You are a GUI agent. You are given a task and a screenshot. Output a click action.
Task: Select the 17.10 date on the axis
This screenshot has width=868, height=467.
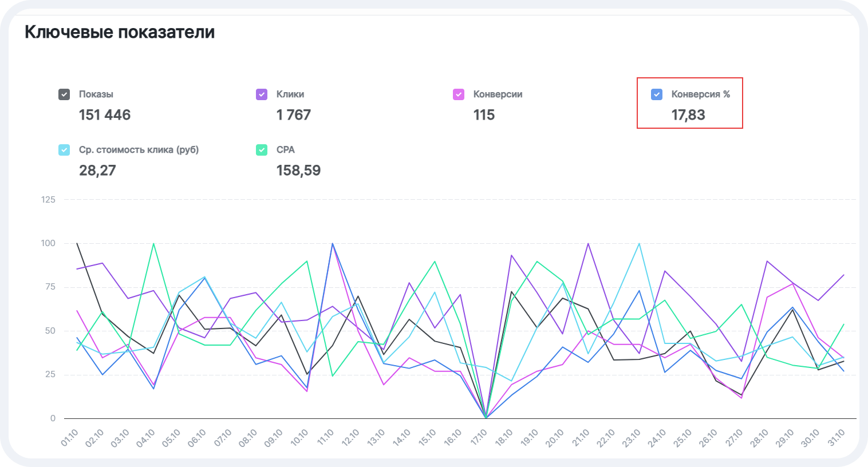(479, 438)
